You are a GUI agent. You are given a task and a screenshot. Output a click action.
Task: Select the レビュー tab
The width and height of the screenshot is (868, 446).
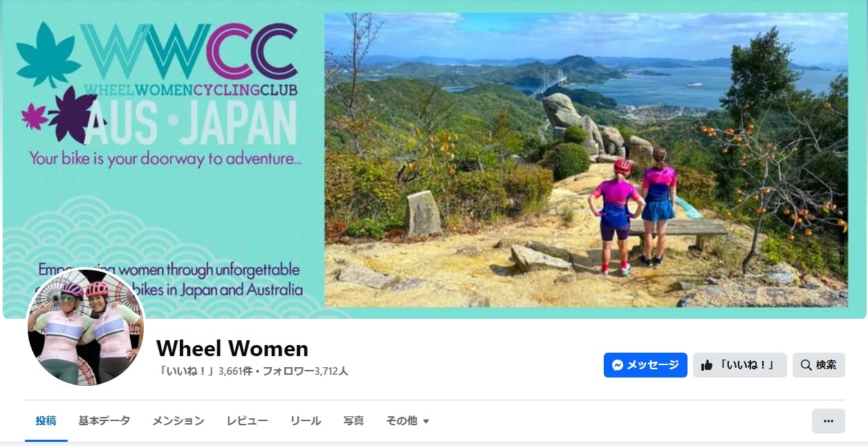click(247, 420)
